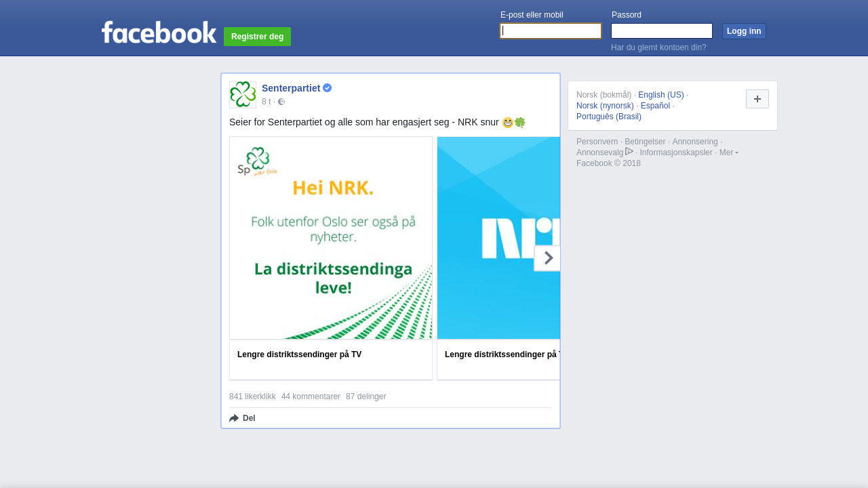Open Har du glemt kontoen din link
Screen dimensions: 868x488
click(x=658, y=47)
